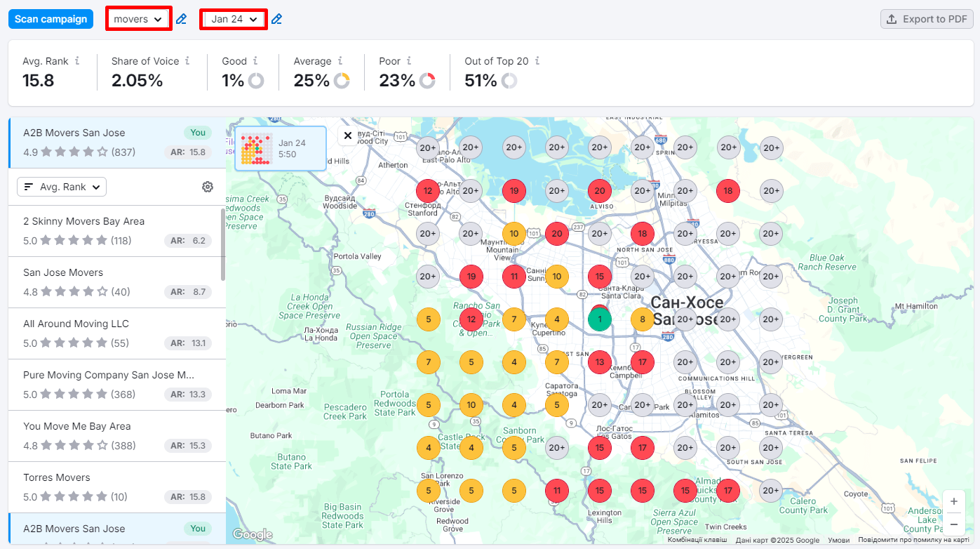Screen dimensions: 980x549
Task: Click the green rank 1 map pin
Action: pyautogui.click(x=599, y=319)
